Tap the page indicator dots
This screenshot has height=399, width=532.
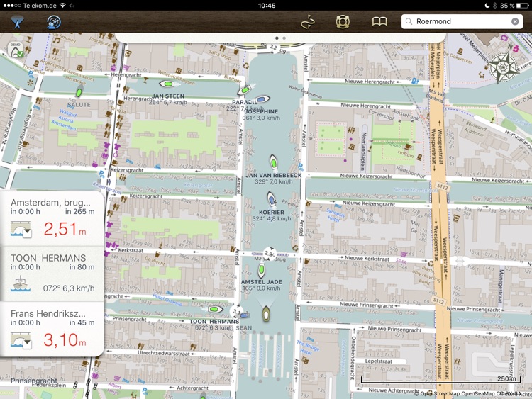(x=279, y=38)
